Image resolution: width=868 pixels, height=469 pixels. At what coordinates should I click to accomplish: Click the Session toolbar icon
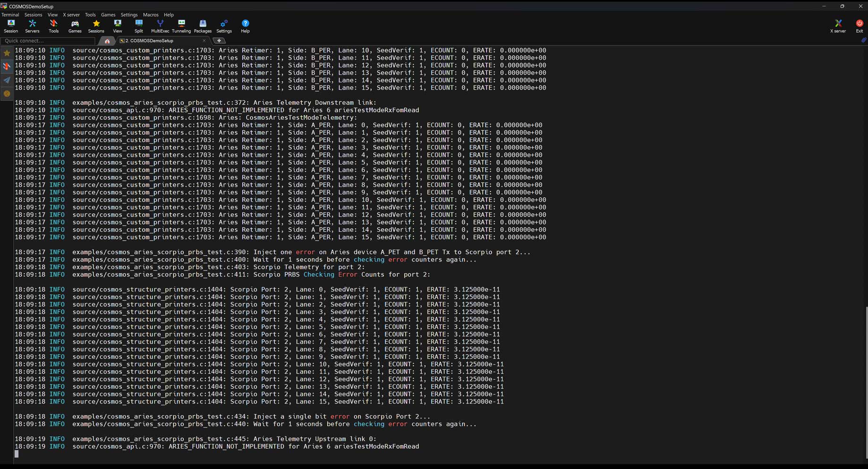click(x=11, y=26)
